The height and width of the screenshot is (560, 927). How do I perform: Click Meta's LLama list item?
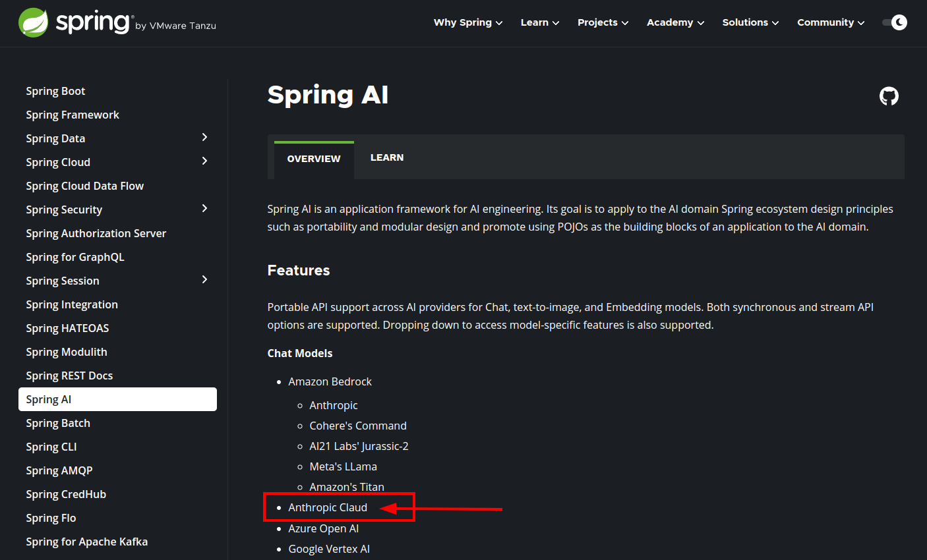(343, 466)
